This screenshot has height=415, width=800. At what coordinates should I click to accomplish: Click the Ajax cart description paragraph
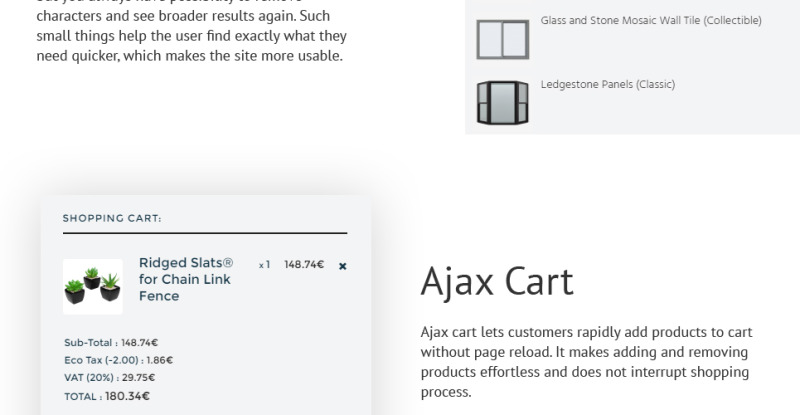pyautogui.click(x=586, y=362)
